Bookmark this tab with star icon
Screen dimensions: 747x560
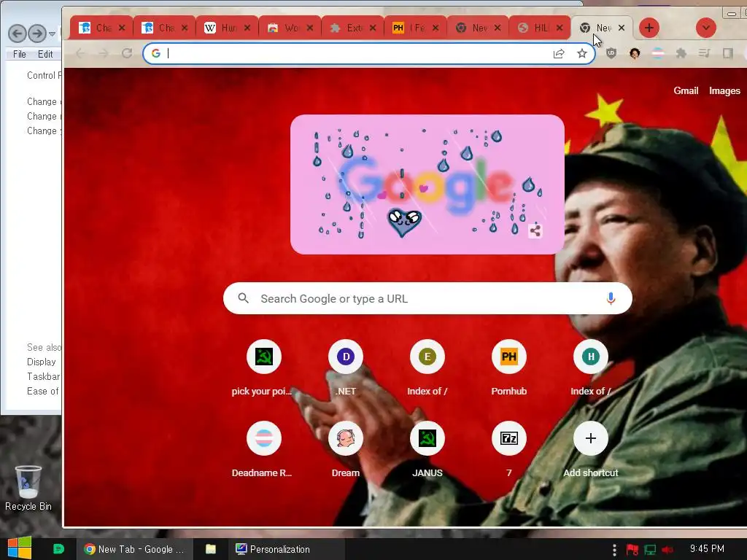pos(581,53)
